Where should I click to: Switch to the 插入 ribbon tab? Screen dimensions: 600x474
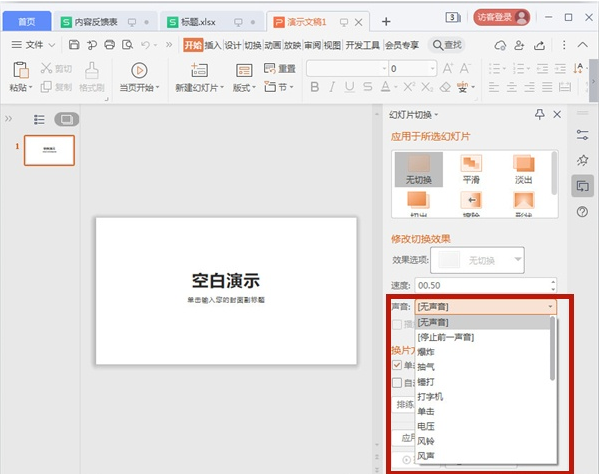click(213, 45)
